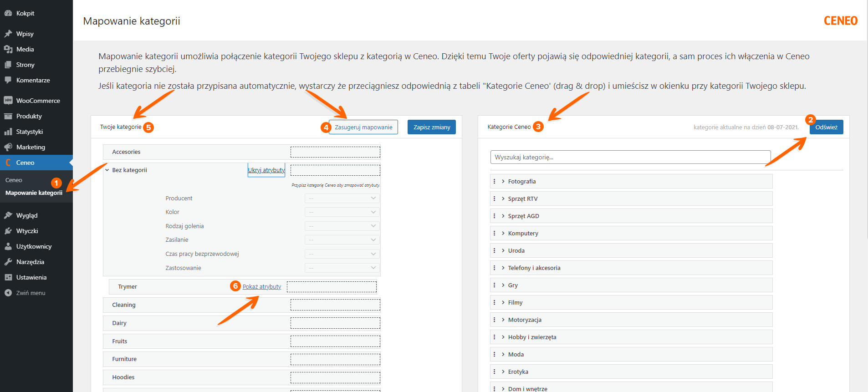Open the Marketing megaphone icon
The height and width of the screenshot is (392, 868).
pyautogui.click(x=8, y=147)
